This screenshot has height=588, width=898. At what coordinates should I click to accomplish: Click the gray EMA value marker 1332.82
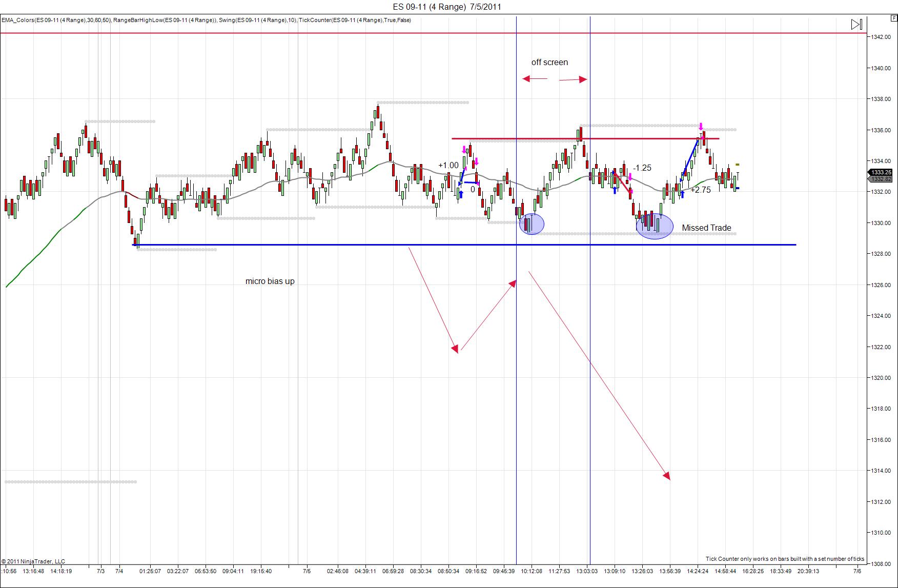coord(882,179)
